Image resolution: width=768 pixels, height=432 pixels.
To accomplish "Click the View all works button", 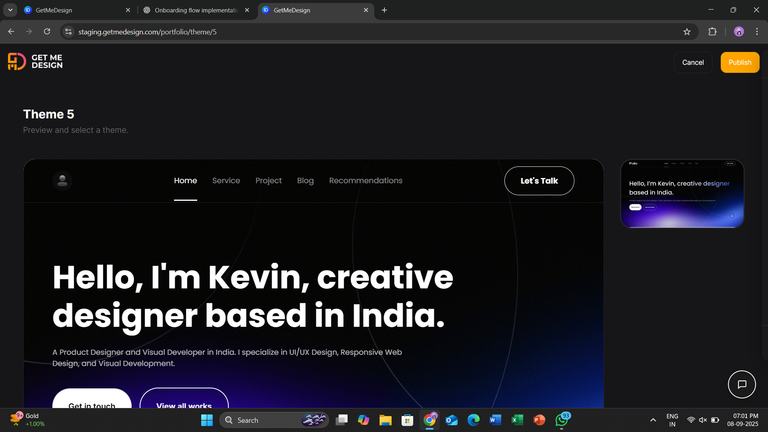I will pos(184,399).
